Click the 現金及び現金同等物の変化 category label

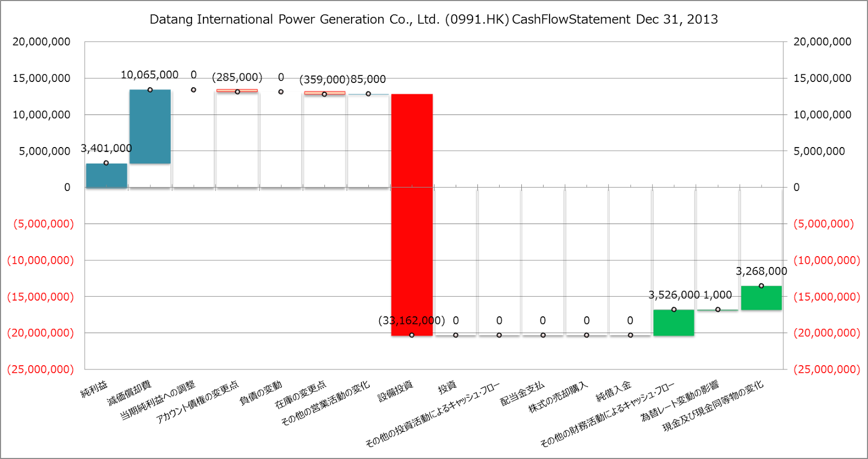713,406
